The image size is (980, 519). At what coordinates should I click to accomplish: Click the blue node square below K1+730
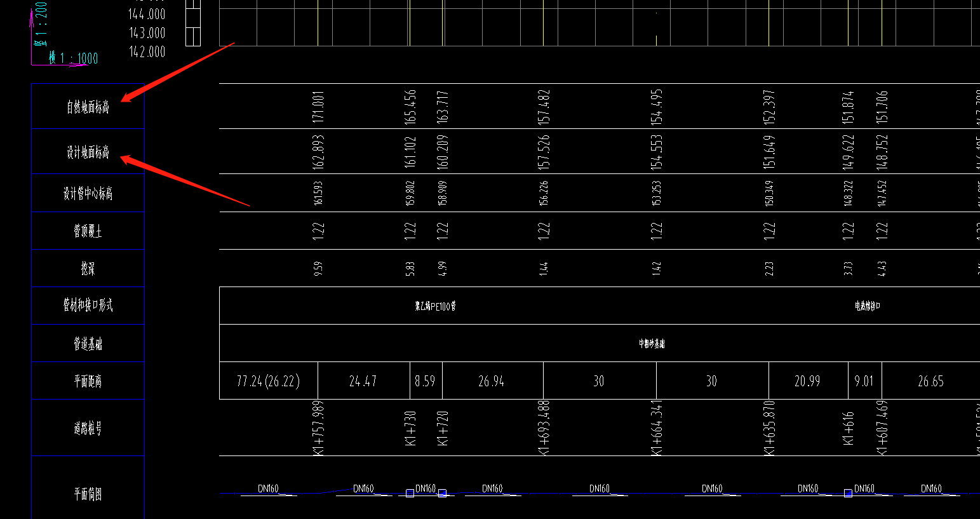point(410,493)
